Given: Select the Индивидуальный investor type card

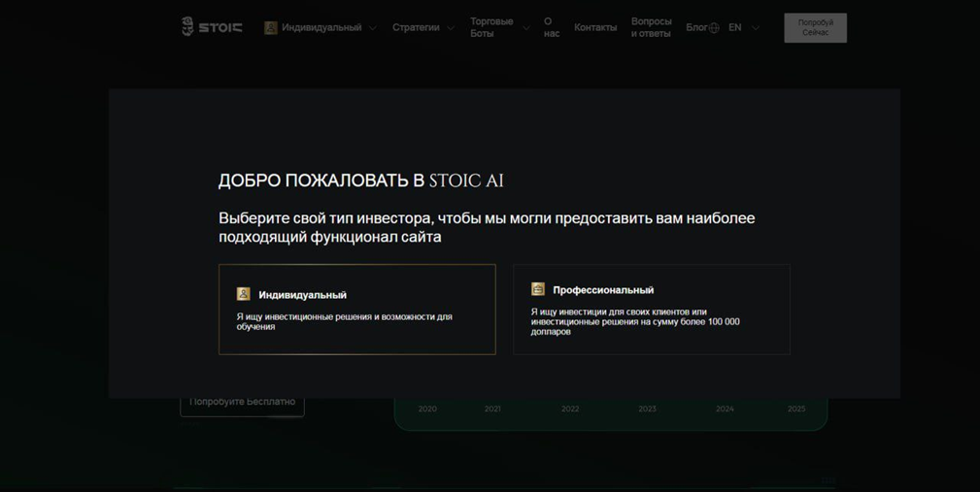Looking at the screenshot, I should pyautogui.click(x=356, y=310).
